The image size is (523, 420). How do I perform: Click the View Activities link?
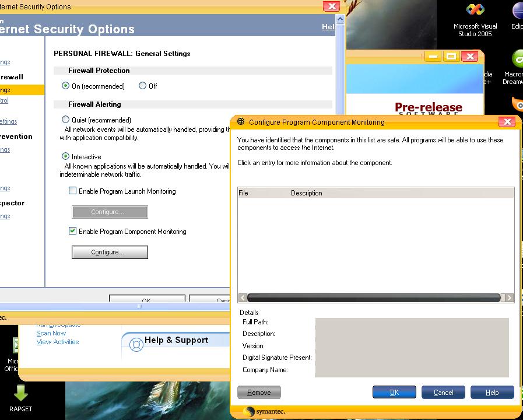pyautogui.click(x=57, y=342)
